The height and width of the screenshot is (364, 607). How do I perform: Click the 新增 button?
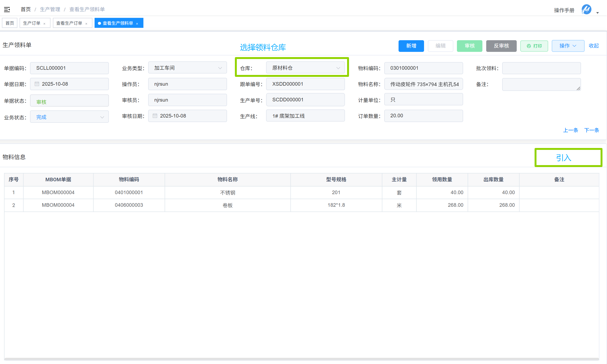click(411, 46)
